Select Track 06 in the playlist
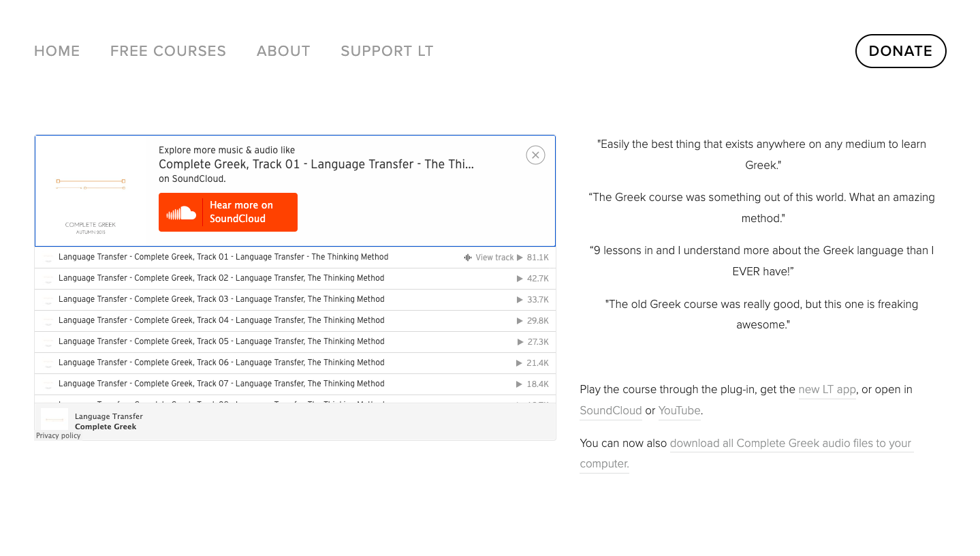 (x=221, y=362)
